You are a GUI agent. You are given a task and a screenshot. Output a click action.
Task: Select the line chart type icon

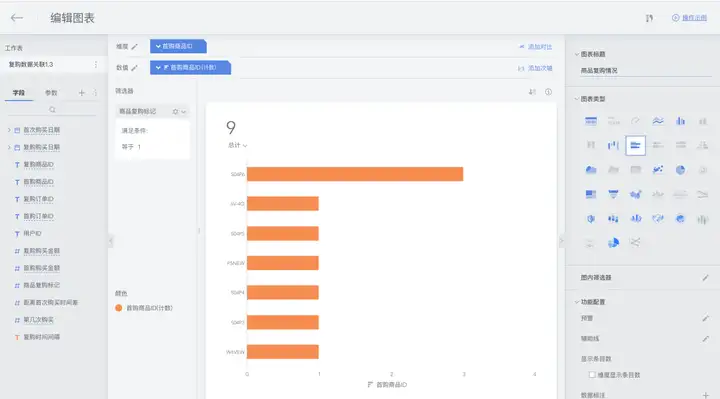(x=658, y=121)
